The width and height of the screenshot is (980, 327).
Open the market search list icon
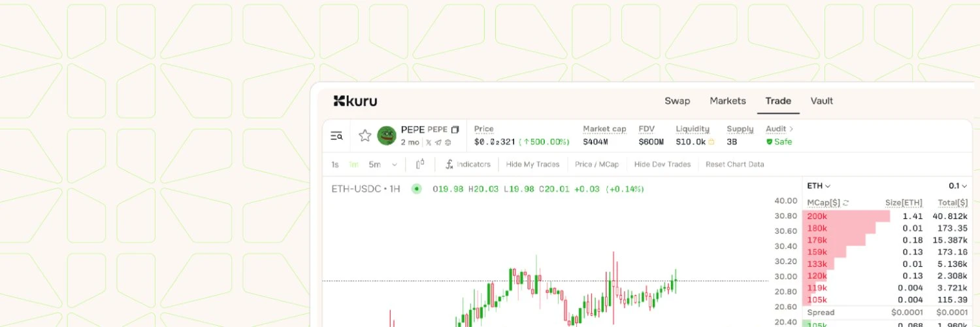click(x=336, y=136)
